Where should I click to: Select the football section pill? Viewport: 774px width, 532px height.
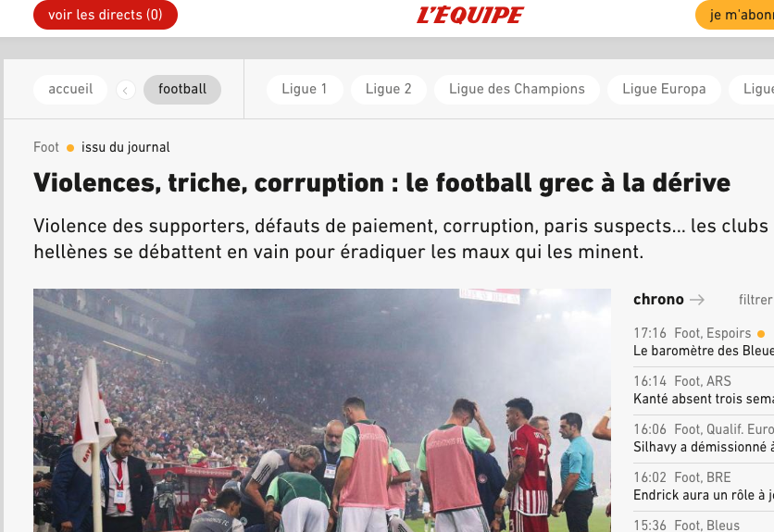click(182, 90)
